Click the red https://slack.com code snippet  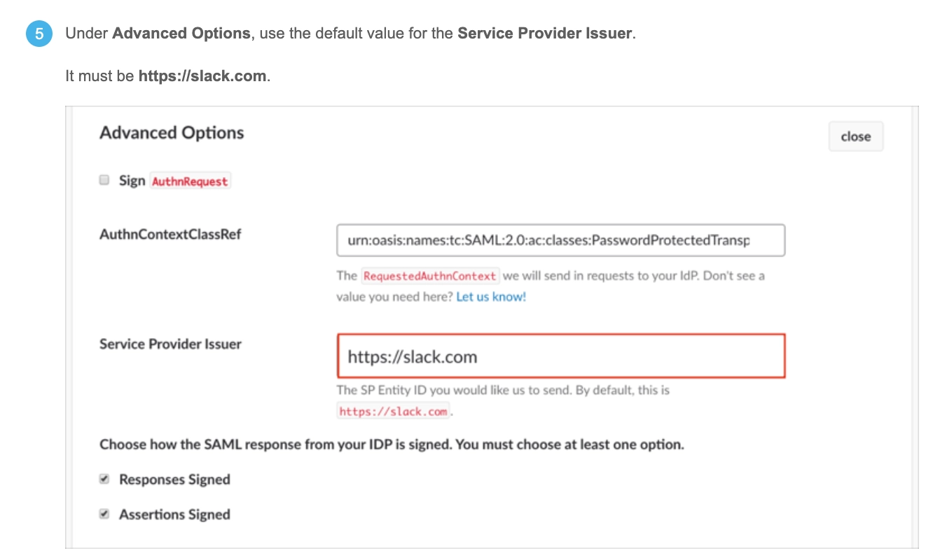tap(393, 412)
